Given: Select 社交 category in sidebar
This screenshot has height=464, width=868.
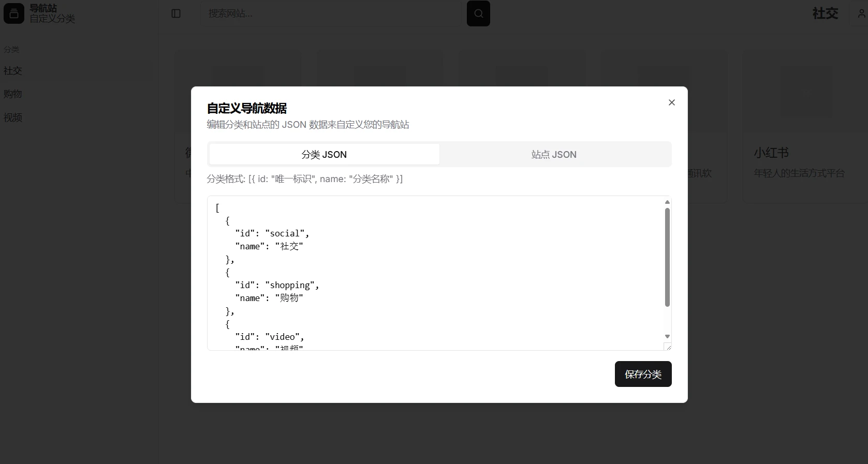Looking at the screenshot, I should pos(13,71).
